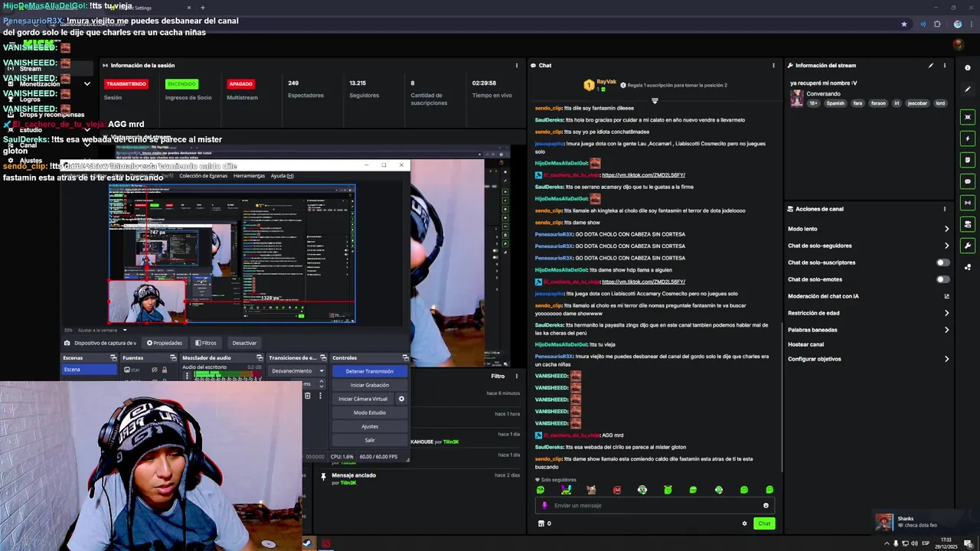980x551 pixels.
Task: Expand Chat de solo-seguidores options
Action: coord(946,246)
